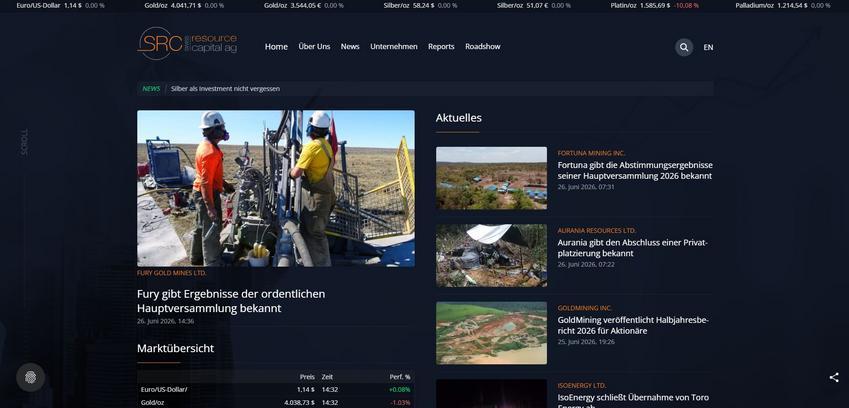Click the ISOENERGY LTD. label

(582, 385)
